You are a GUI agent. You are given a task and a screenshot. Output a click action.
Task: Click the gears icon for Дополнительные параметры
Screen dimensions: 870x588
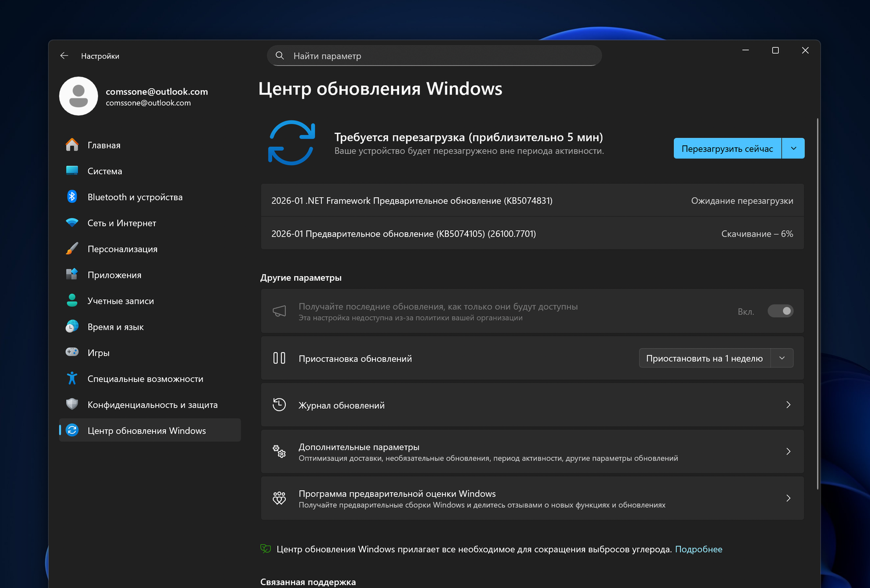pos(280,451)
